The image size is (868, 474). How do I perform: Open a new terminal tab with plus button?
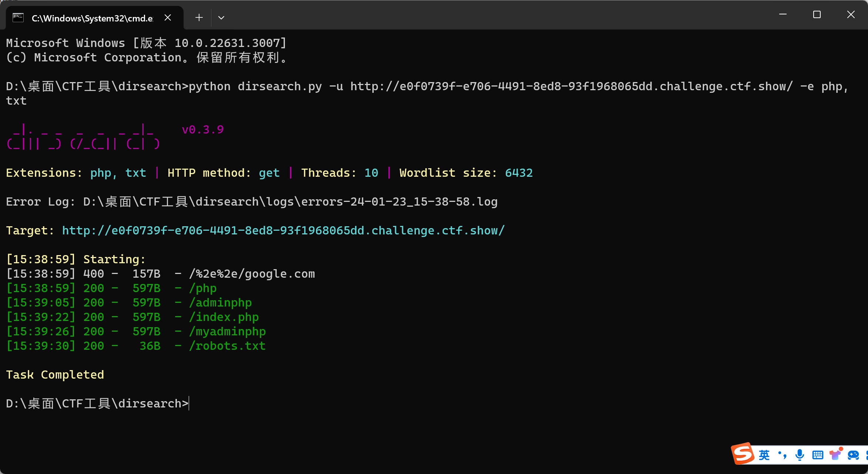point(199,18)
